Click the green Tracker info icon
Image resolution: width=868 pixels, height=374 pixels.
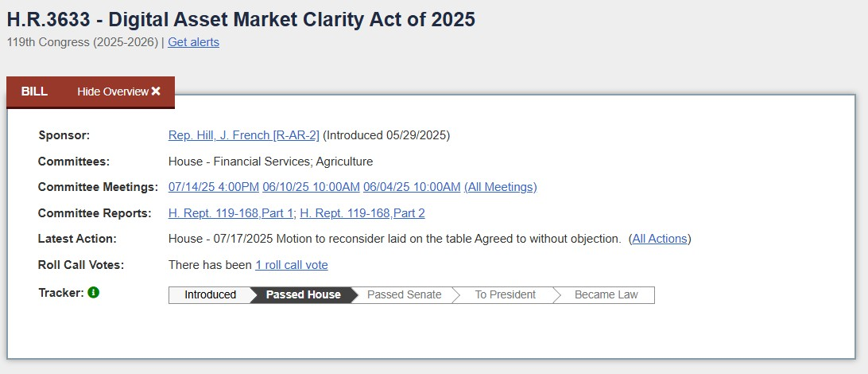(x=94, y=293)
